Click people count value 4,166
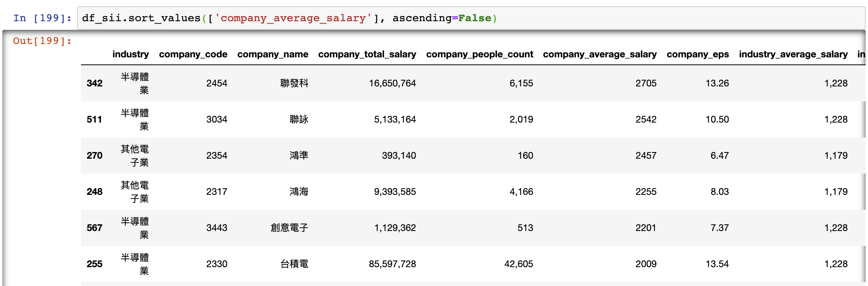 tap(521, 192)
